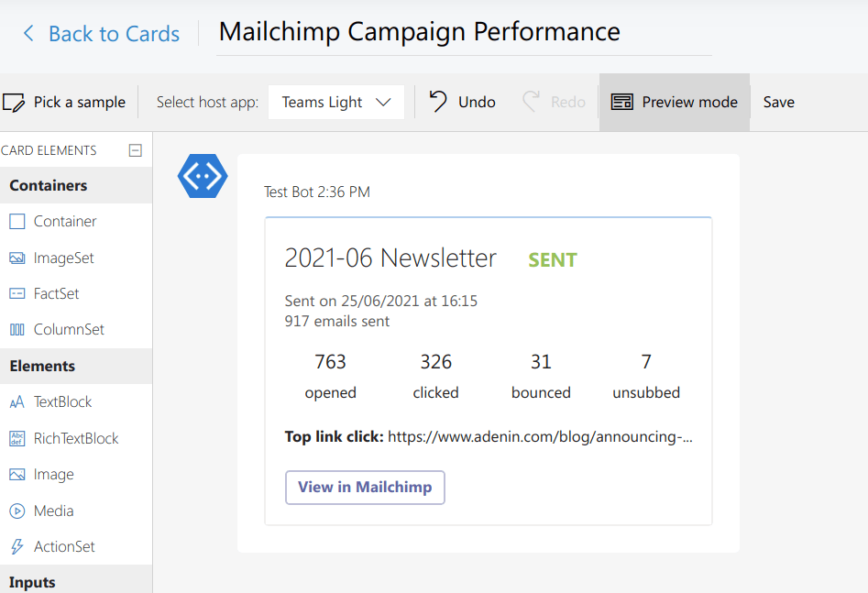The image size is (868, 593).
Task: Pick the RichTextBlock element label
Action: tap(76, 438)
